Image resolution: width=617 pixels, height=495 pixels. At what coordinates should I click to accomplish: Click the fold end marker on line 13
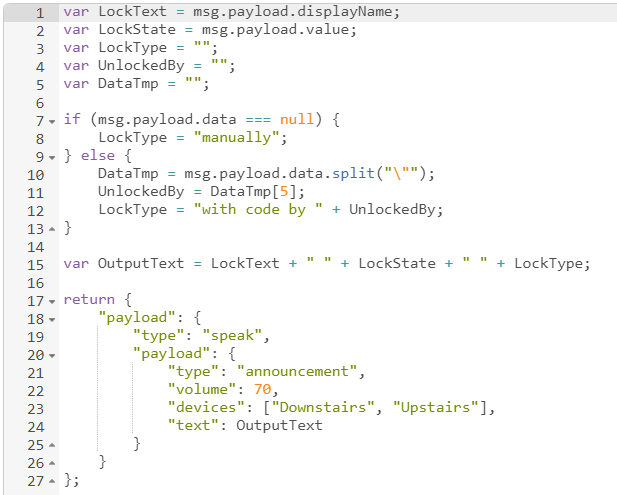[x=52, y=228]
